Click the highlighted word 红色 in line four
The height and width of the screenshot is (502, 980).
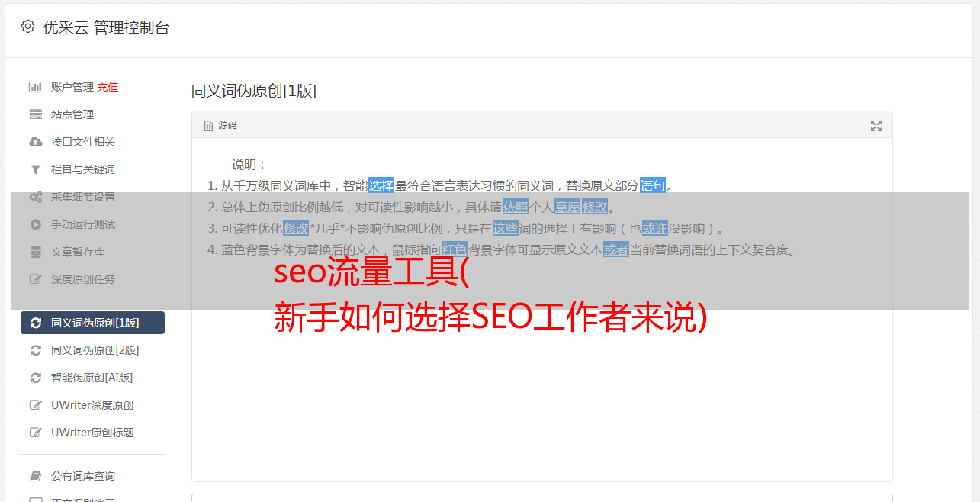454,249
